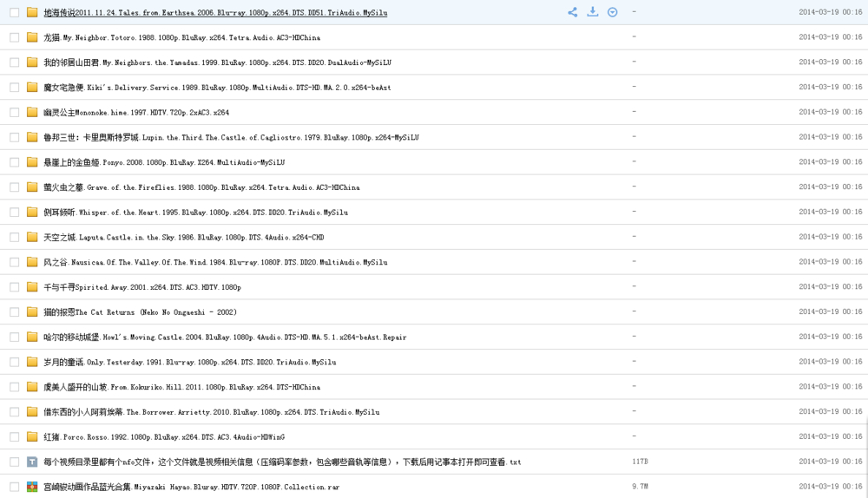Tick the Mononoke hime row checkbox

click(x=15, y=112)
